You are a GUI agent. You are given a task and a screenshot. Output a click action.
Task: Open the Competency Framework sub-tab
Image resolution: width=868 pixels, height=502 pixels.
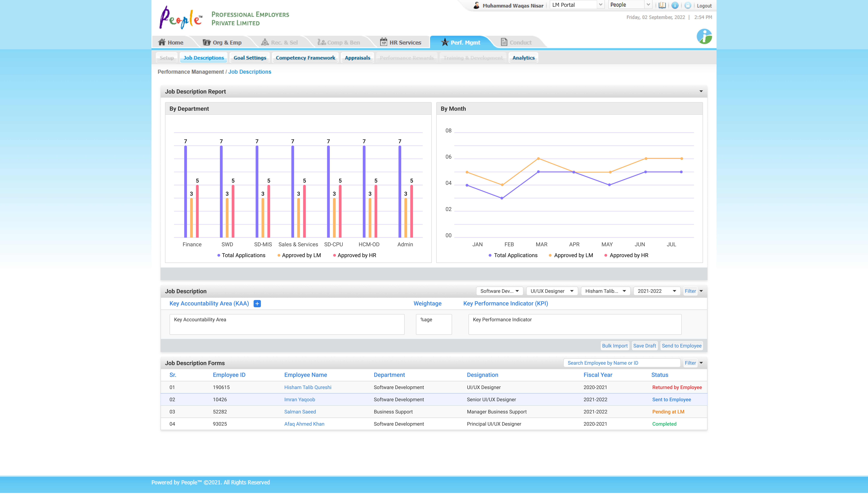305,58
